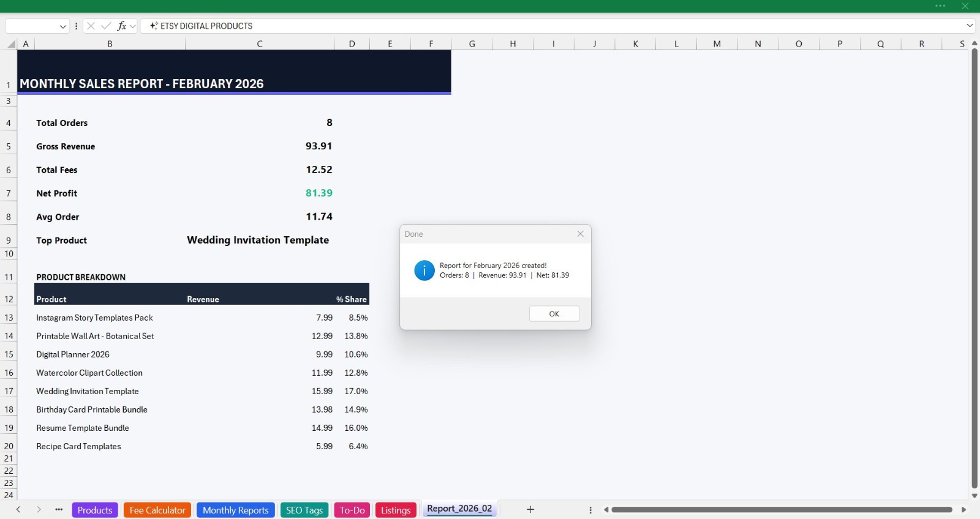
Task: Select column C header
Action: click(260, 44)
